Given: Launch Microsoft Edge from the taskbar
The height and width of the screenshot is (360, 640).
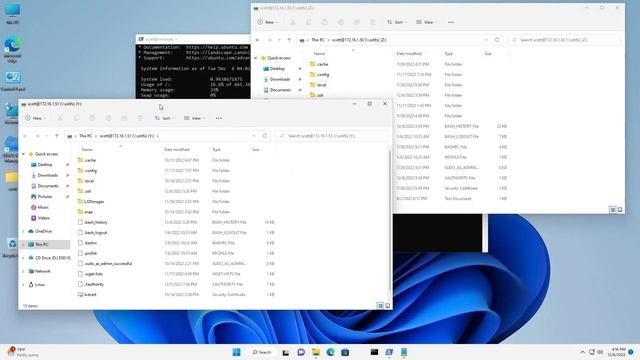Looking at the screenshot, I should [330, 352].
